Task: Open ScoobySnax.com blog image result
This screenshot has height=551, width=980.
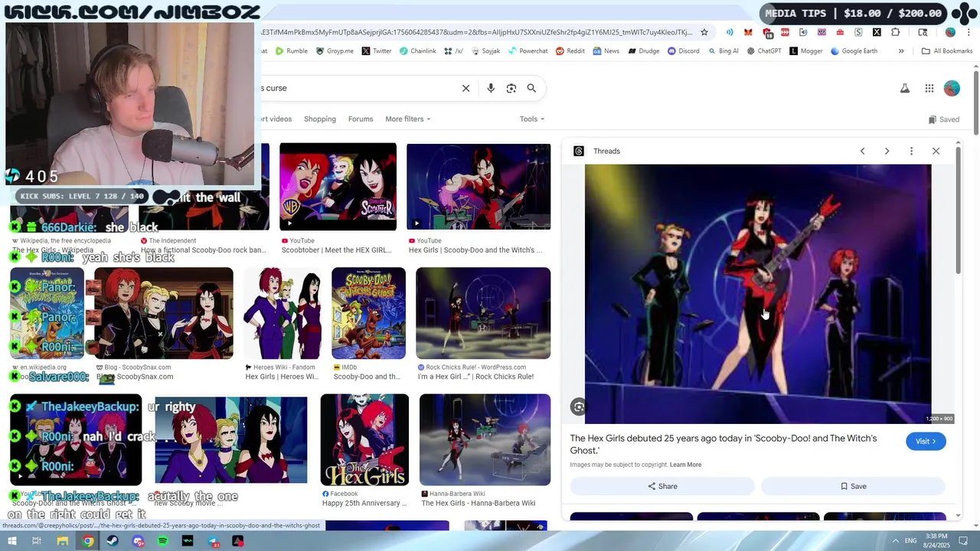Action: point(163,313)
